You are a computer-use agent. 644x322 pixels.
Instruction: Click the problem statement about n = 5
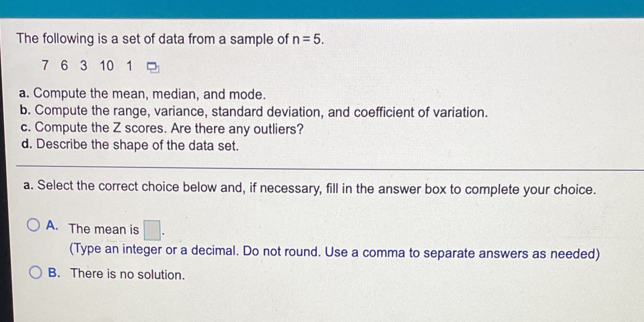click(x=171, y=38)
